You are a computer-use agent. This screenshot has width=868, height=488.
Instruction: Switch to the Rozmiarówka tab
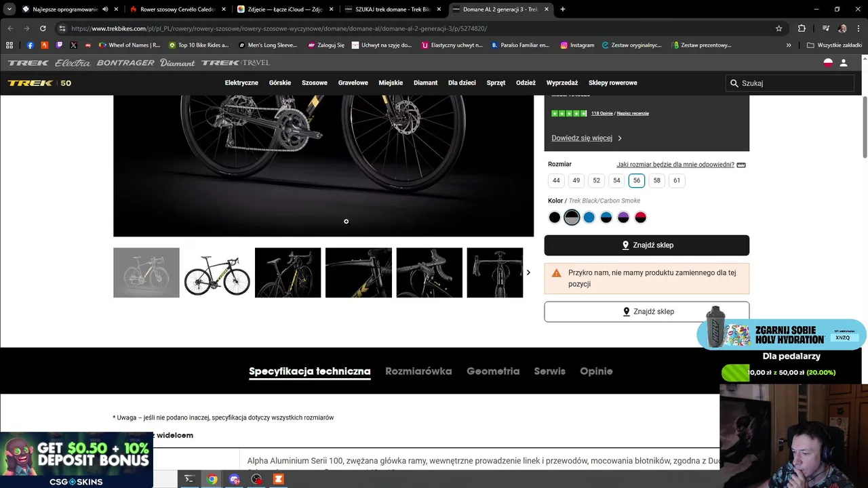[418, 371]
